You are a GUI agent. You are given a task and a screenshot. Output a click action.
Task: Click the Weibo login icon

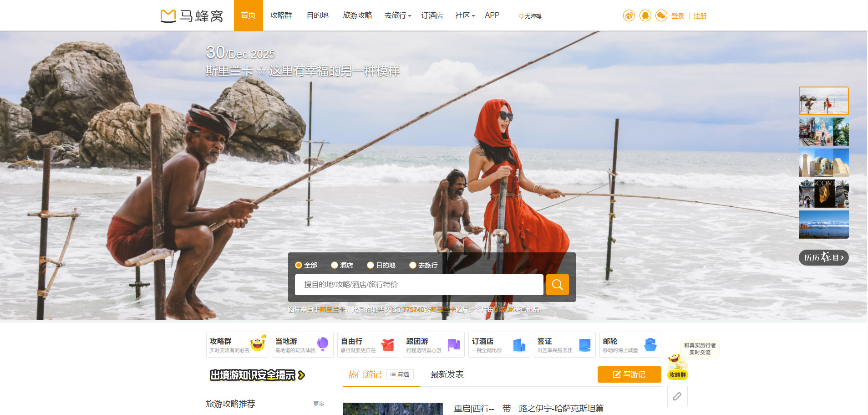click(x=629, y=16)
